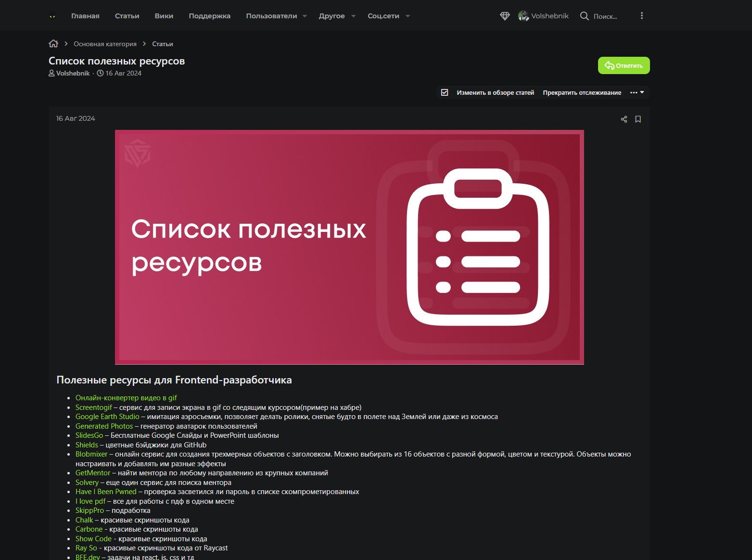Open Онлайн-конвертер видео в gif link
The width and height of the screenshot is (752, 560).
(126, 398)
